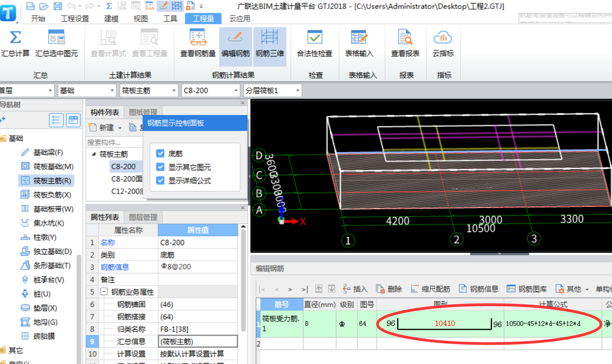612x364 pixels.
Task: Go to last rebar record
Action: (304, 289)
